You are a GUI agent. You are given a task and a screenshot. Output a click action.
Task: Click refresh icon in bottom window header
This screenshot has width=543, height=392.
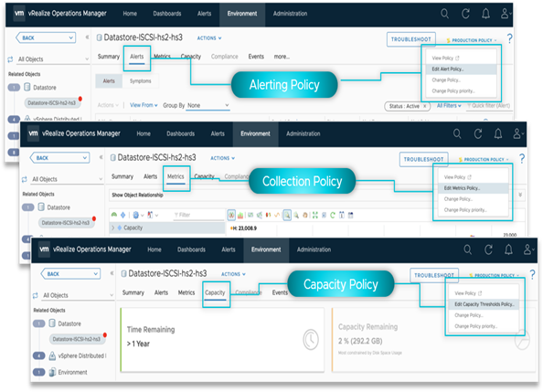(488, 249)
